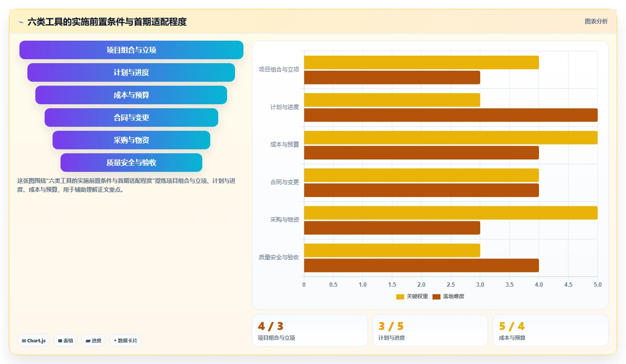Click the yellow bar for 合同与变更
This screenshot has width=626, height=364.
click(x=421, y=175)
